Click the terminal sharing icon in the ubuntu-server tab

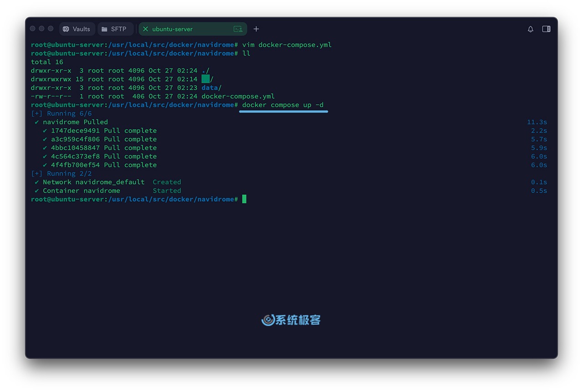point(238,29)
